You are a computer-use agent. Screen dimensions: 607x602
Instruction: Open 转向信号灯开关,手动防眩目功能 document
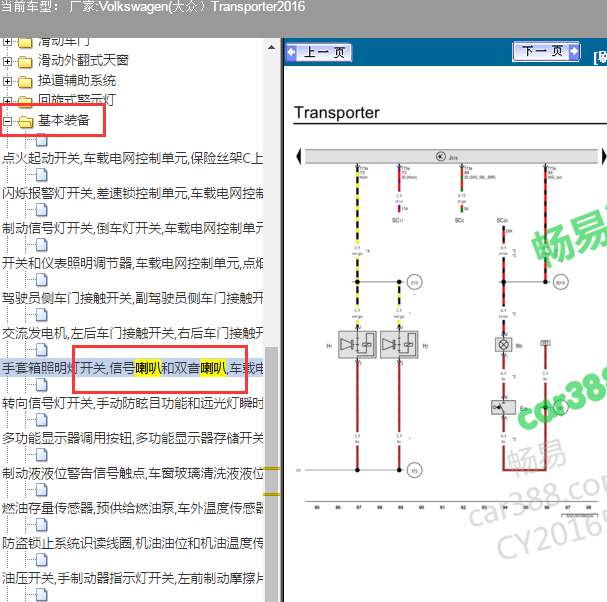click(132, 403)
